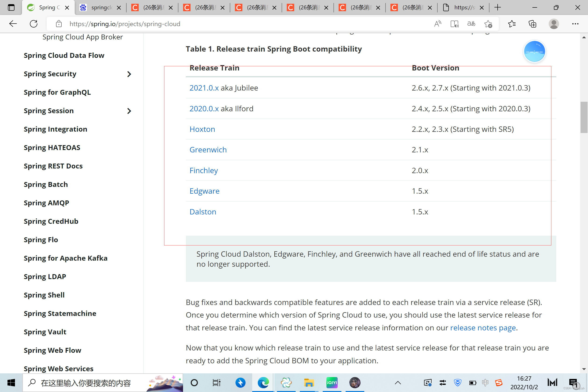Open a new browser tab
This screenshot has height=392, width=588.
point(498,7)
